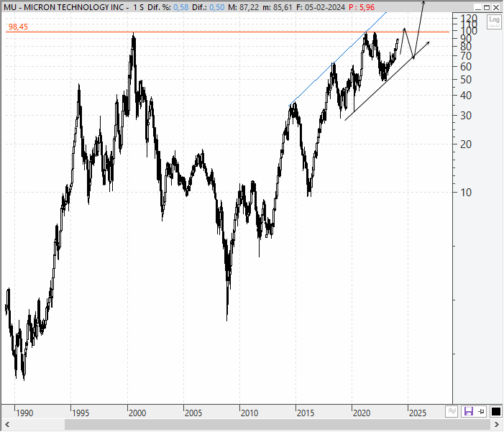Viewport: 504px width, 432px height.
Task: Click the '2010' year label
Action: click(x=249, y=413)
